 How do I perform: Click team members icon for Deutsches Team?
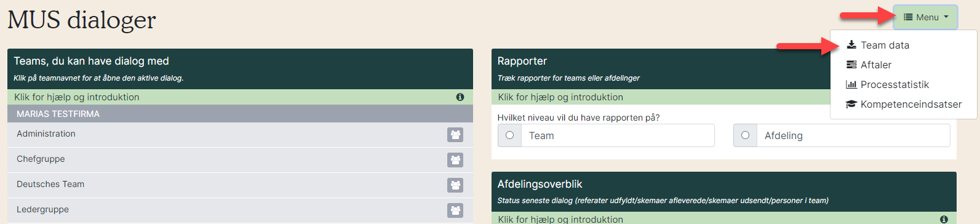tap(455, 185)
